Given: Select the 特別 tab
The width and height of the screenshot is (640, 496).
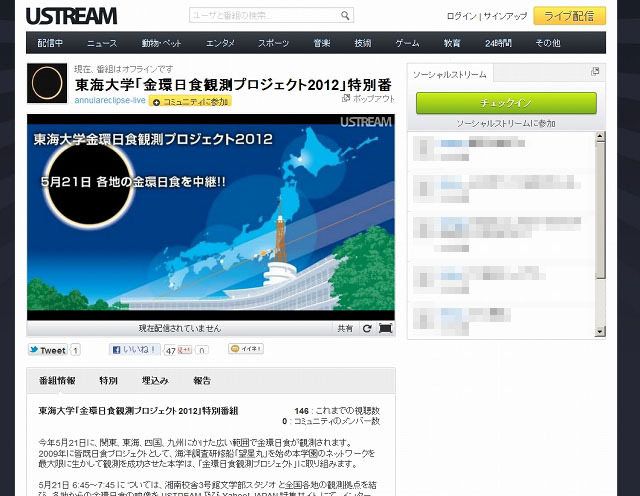Looking at the screenshot, I should tap(109, 380).
